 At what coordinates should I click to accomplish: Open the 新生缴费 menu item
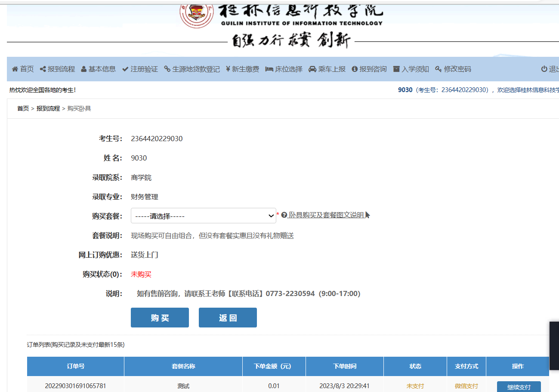[x=242, y=69]
